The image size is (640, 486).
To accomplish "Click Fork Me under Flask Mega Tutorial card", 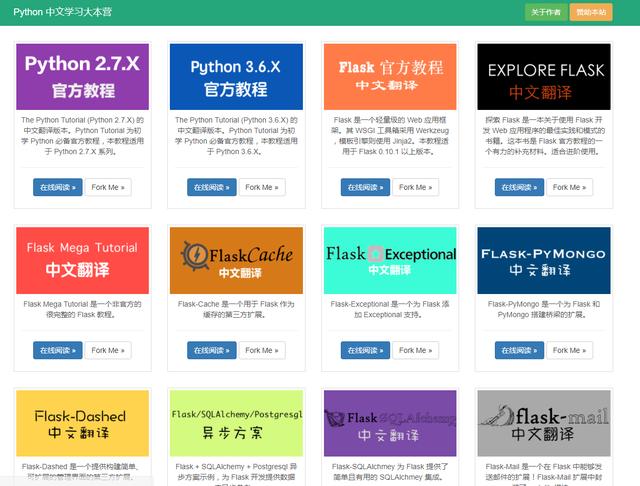I will click(108, 350).
